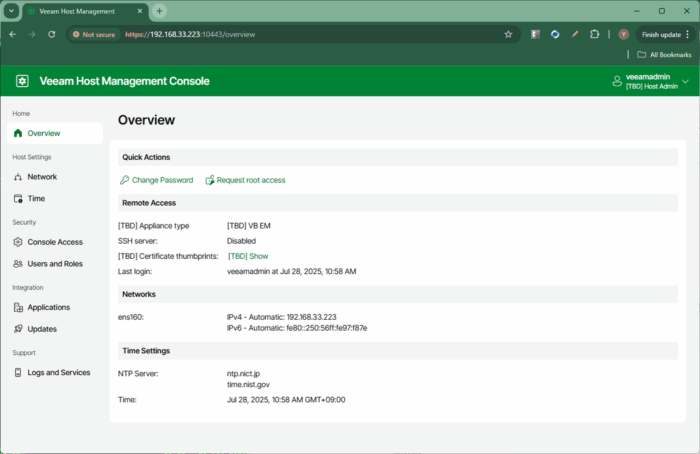The image size is (700, 454).
Task: Click the key icon beside Change Password
Action: tap(124, 180)
